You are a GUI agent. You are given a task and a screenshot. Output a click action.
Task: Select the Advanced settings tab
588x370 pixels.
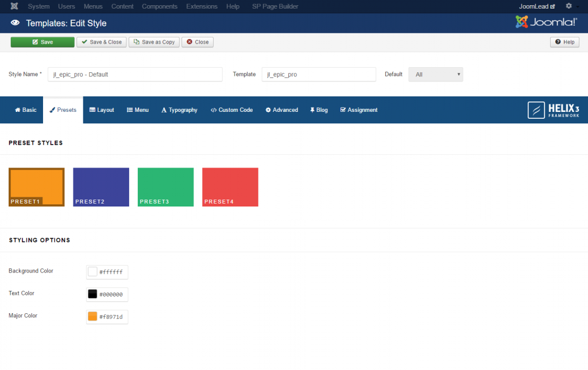(x=281, y=110)
